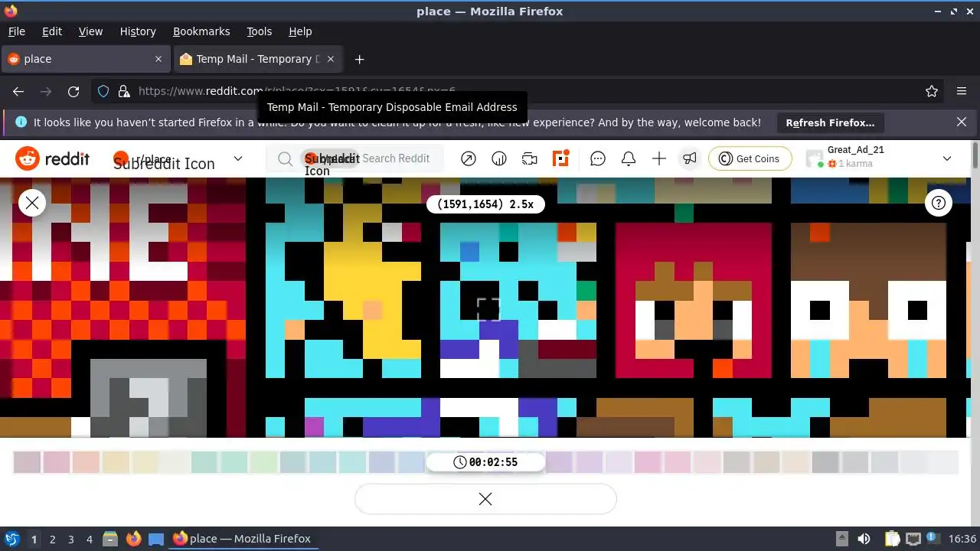Create a post with the plus icon
Viewport: 980px width, 551px height.
[x=659, y=158]
